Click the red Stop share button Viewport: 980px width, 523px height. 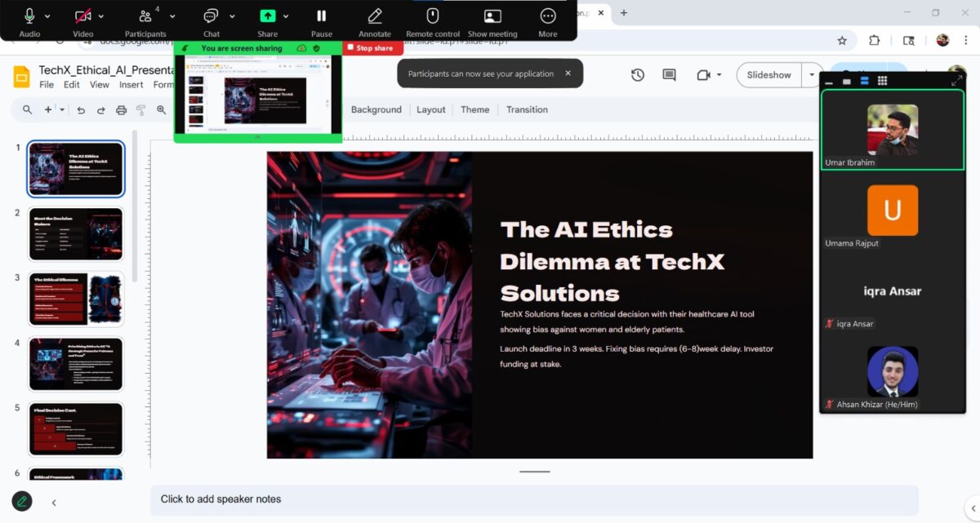[x=373, y=48]
